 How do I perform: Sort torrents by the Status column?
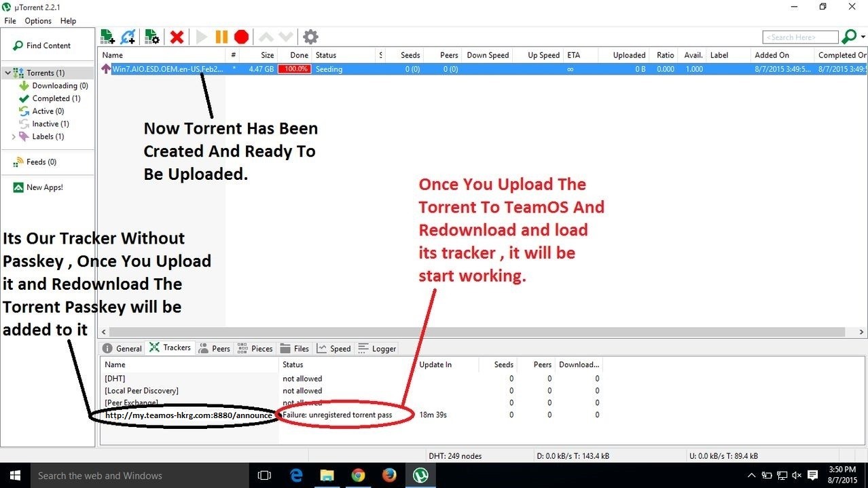point(343,55)
